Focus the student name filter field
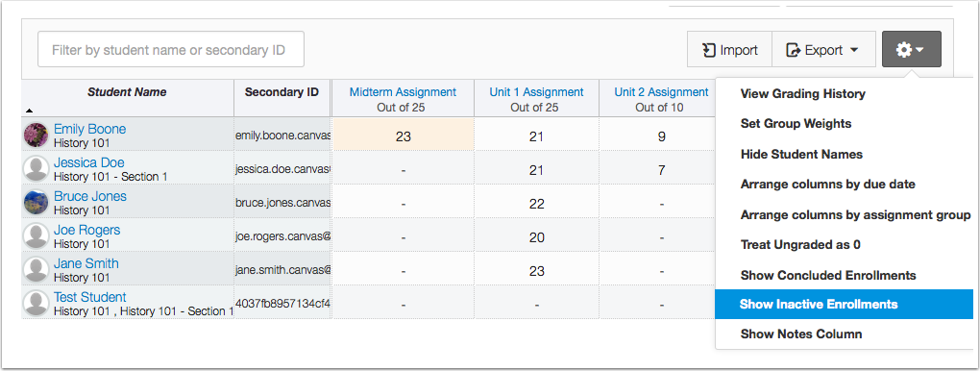 pos(171,49)
